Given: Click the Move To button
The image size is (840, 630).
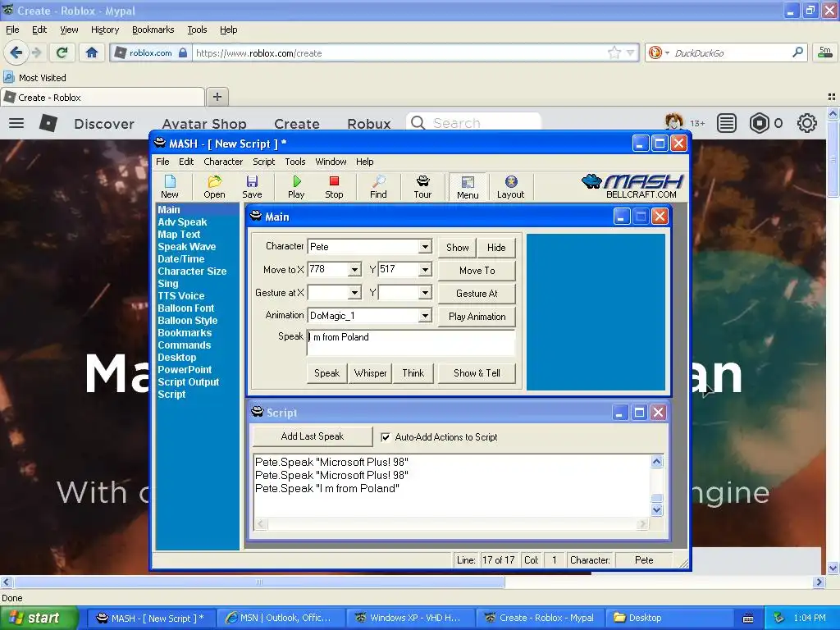Looking at the screenshot, I should 477,271.
